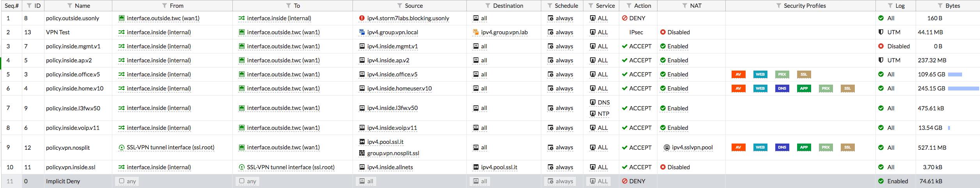Toggle the Log Disabled status for policy.inside.mgmt.v1

[895, 46]
